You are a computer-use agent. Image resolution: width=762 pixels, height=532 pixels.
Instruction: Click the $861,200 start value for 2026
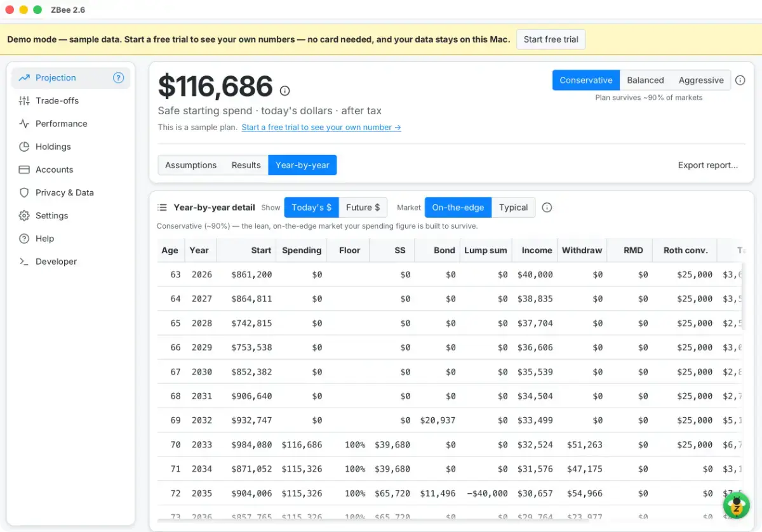pos(251,275)
